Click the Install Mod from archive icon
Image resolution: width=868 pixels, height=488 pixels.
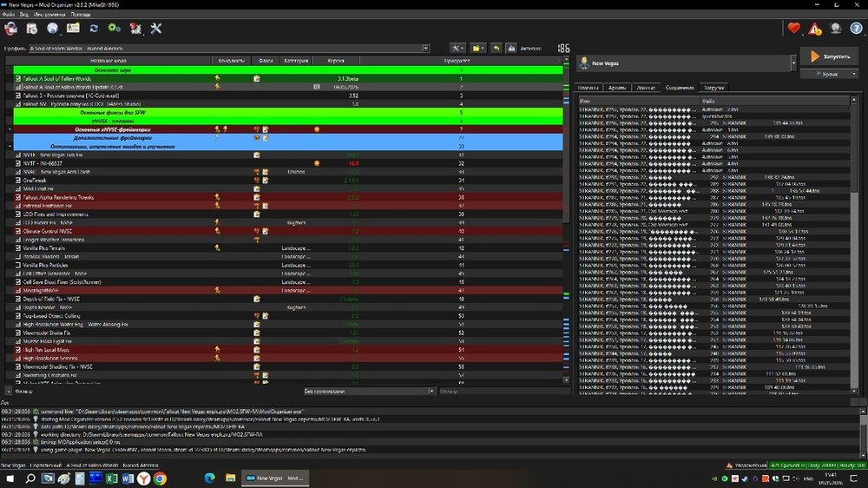pos(32,29)
